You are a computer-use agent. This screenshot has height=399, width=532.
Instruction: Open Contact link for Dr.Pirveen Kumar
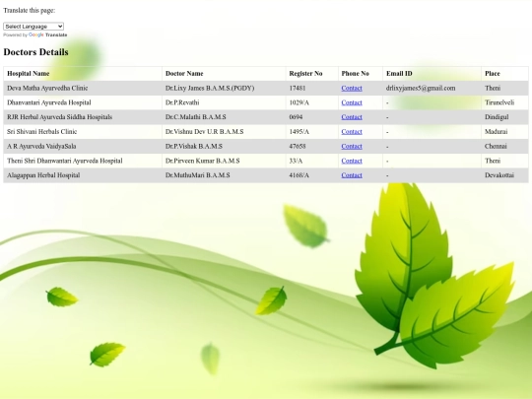[352, 161]
